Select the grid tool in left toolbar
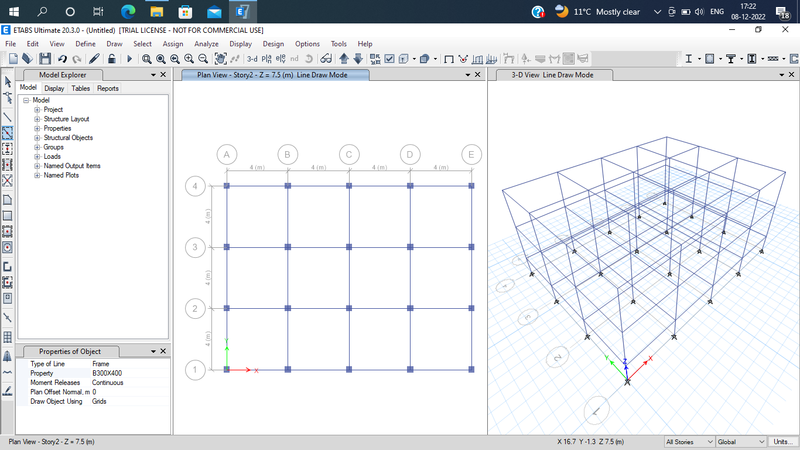 (x=8, y=337)
